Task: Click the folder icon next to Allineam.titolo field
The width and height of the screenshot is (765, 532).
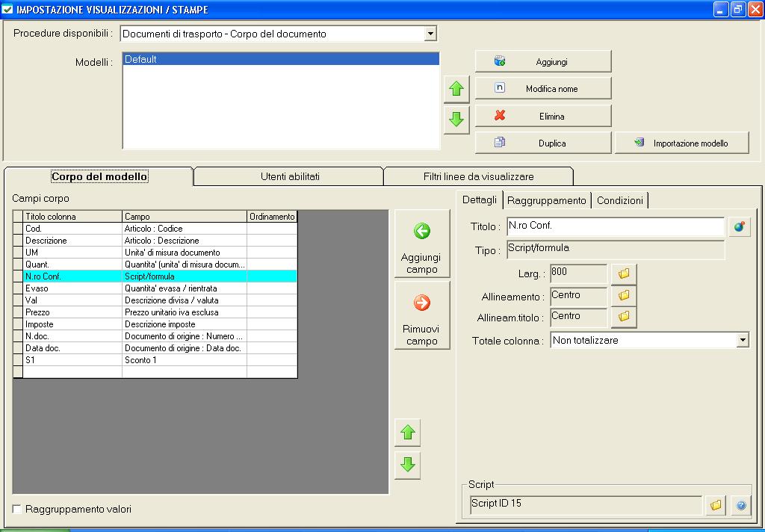Action: 624,317
